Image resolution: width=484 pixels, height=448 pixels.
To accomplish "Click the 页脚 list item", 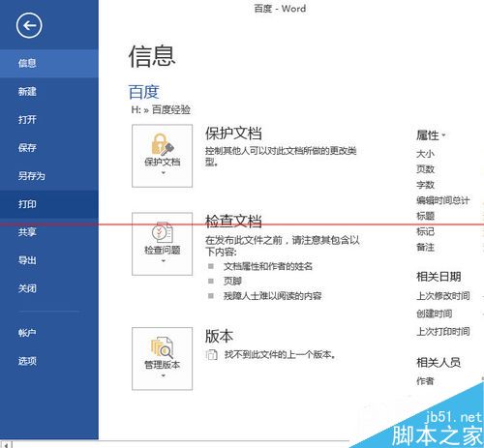I will point(232,281).
